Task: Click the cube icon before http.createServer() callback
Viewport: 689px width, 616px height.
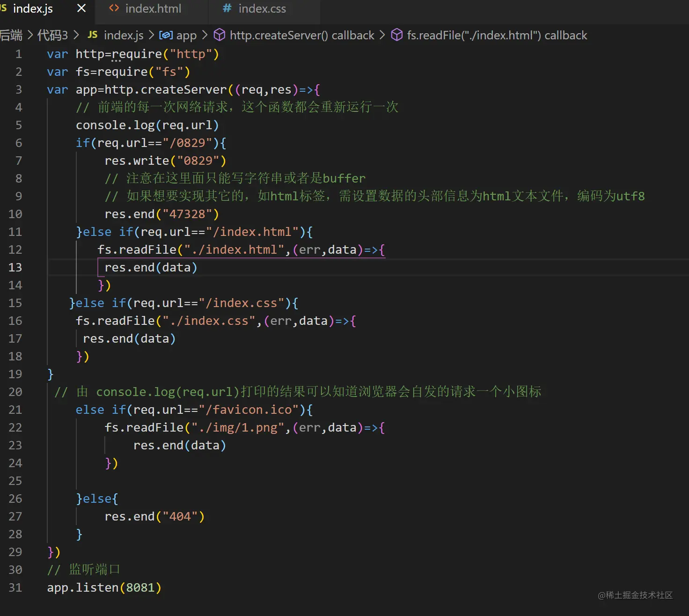Action: [x=220, y=35]
